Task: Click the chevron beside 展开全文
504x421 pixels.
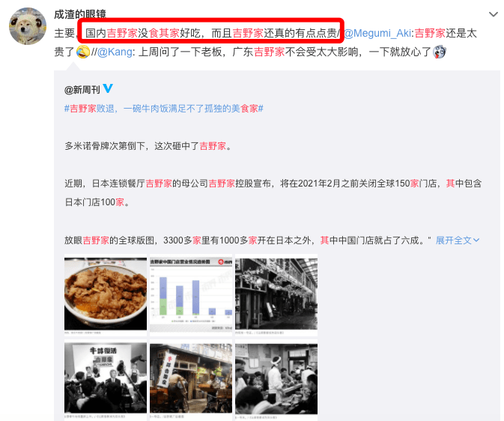Action: tap(476, 240)
